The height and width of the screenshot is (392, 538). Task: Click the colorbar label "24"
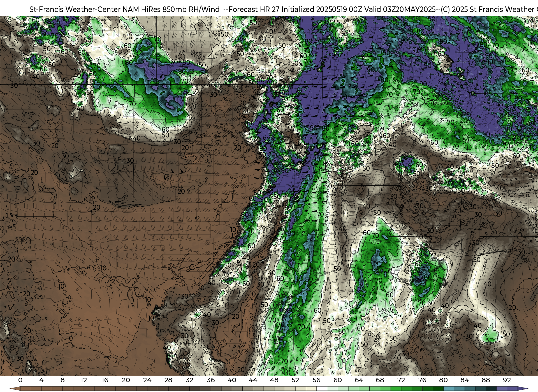pyautogui.click(x=147, y=380)
